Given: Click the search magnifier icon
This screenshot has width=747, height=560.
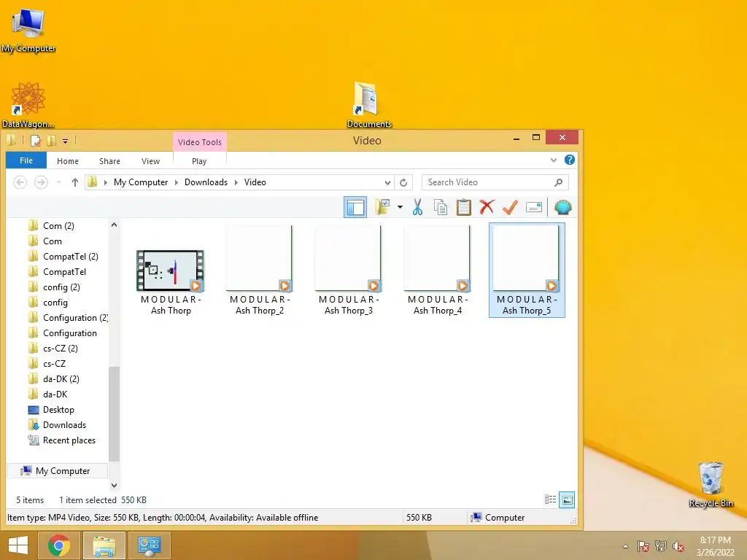Looking at the screenshot, I should pos(558,182).
